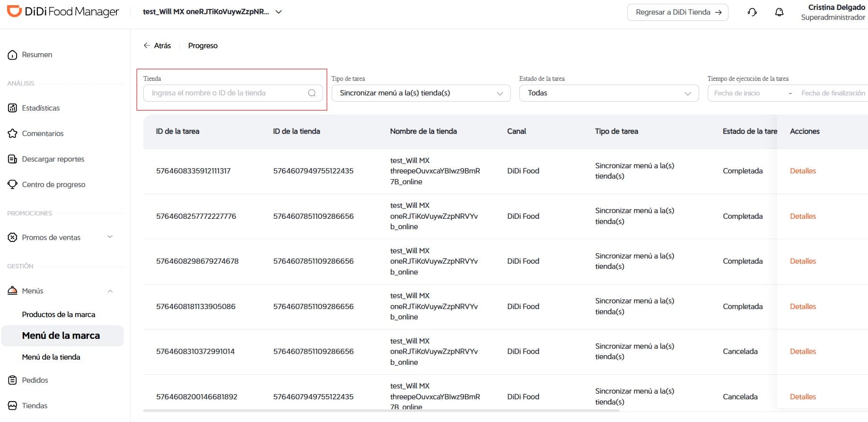Open Centro de progreso trophy icon
868x422 pixels.
click(13, 184)
